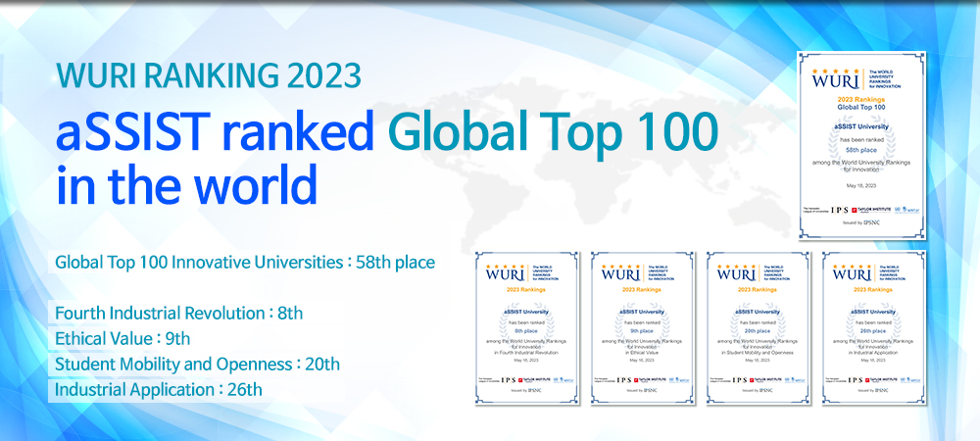
Task: Open the 9th place Ethical Value certificate
Action: pyautogui.click(x=639, y=329)
